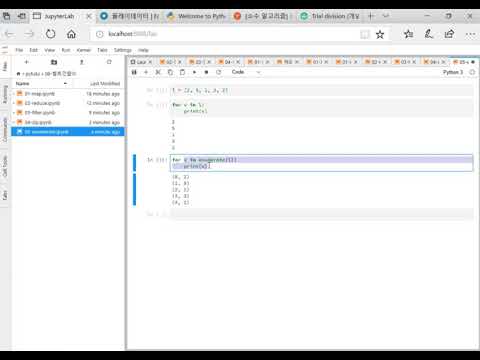The width and height of the screenshot is (480, 360).
Task: Open a new launcher with the file browser plus icon
Action: (27, 62)
